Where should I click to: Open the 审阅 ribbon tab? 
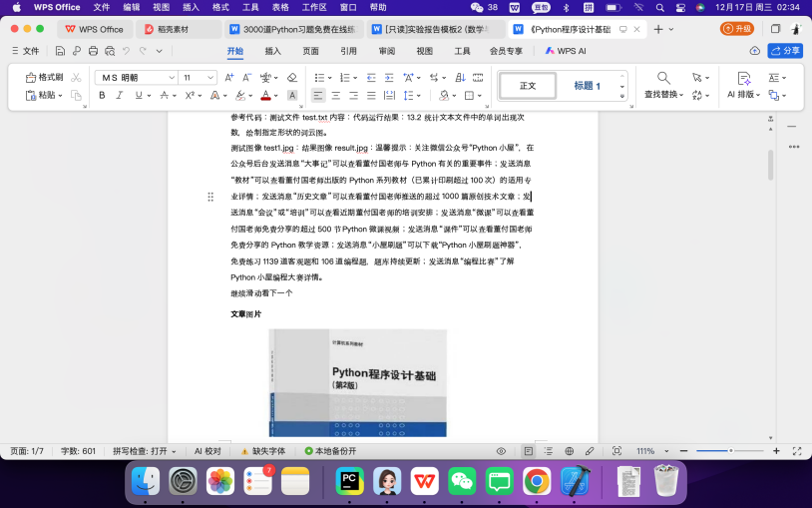(387, 51)
